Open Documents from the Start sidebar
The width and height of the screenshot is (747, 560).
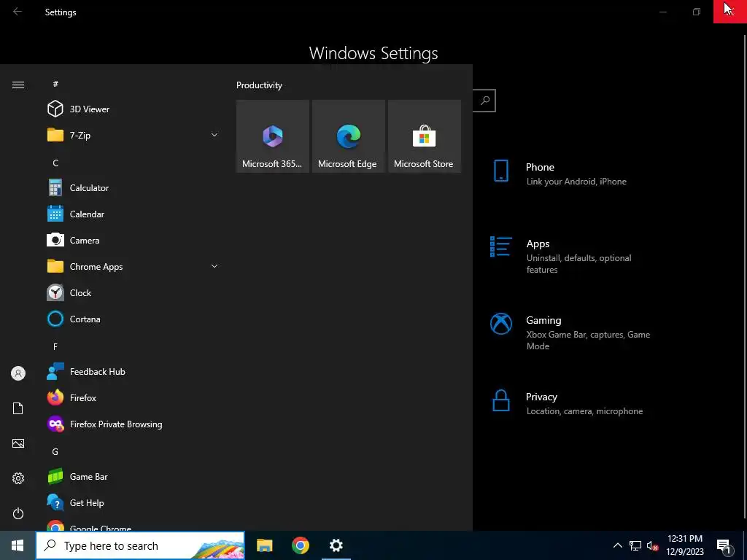click(18, 408)
